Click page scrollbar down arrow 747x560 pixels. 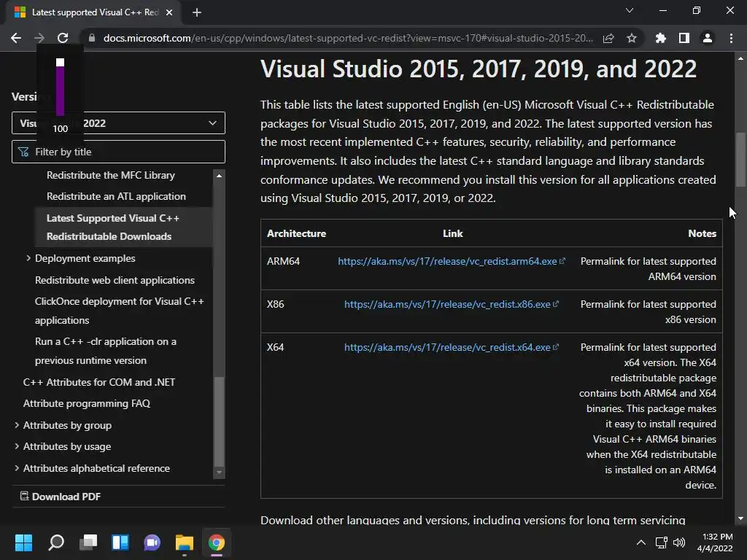[740, 518]
